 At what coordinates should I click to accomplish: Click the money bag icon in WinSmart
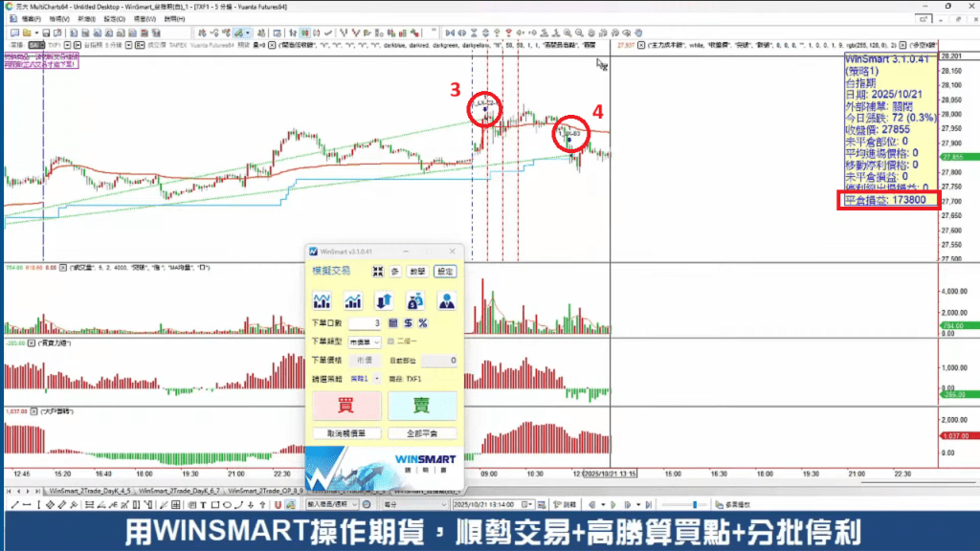tap(414, 301)
